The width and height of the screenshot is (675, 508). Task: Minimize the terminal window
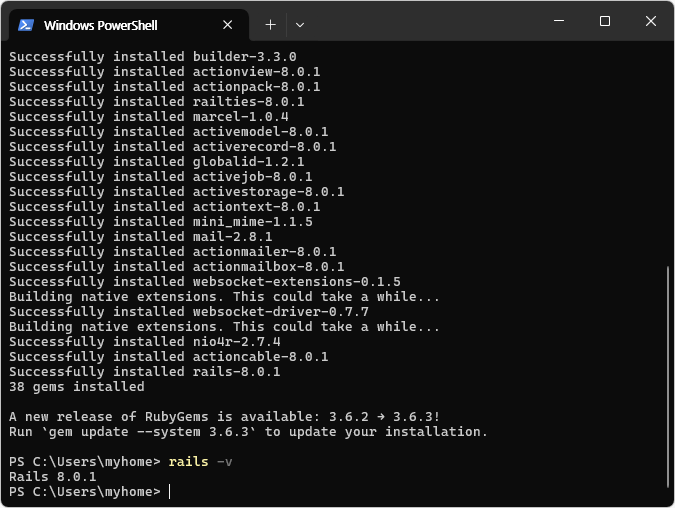[x=558, y=22]
